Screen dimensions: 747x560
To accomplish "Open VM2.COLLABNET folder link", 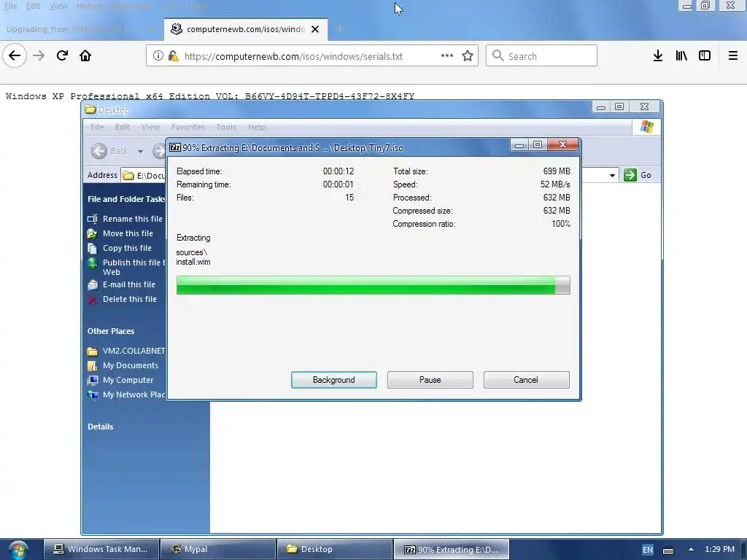I will pos(133,351).
